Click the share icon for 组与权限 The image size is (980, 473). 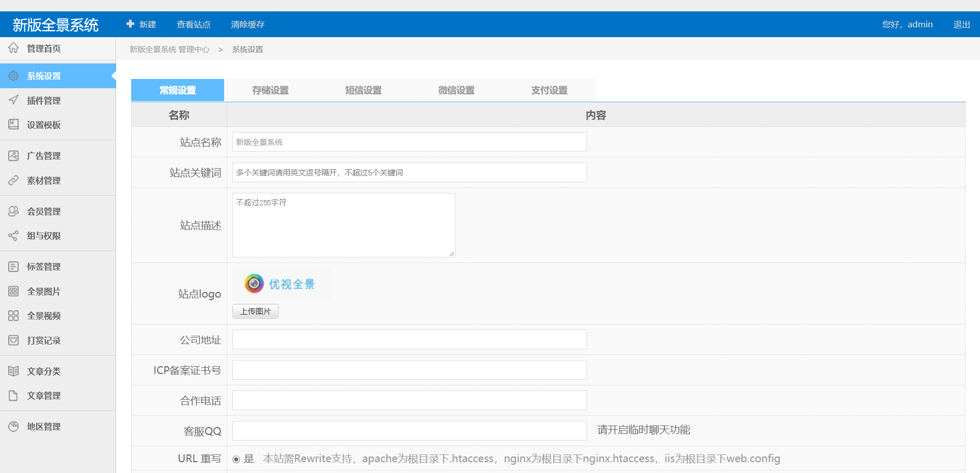click(13, 236)
